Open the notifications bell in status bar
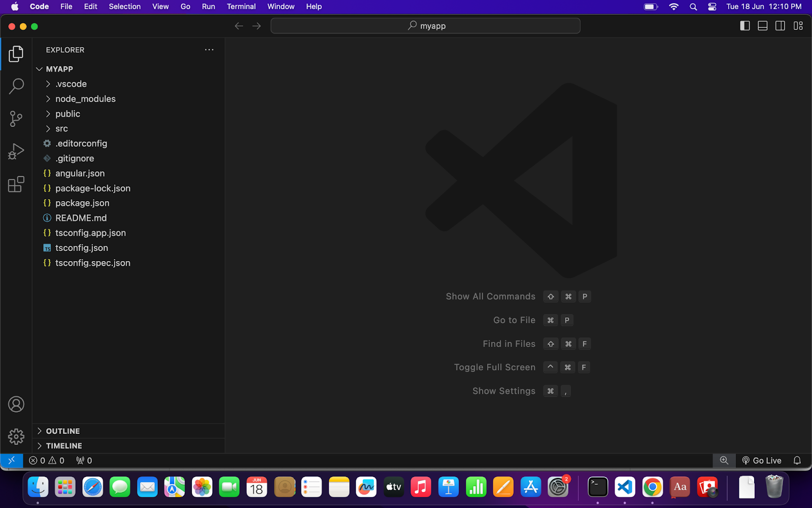The image size is (812, 508). 797,460
